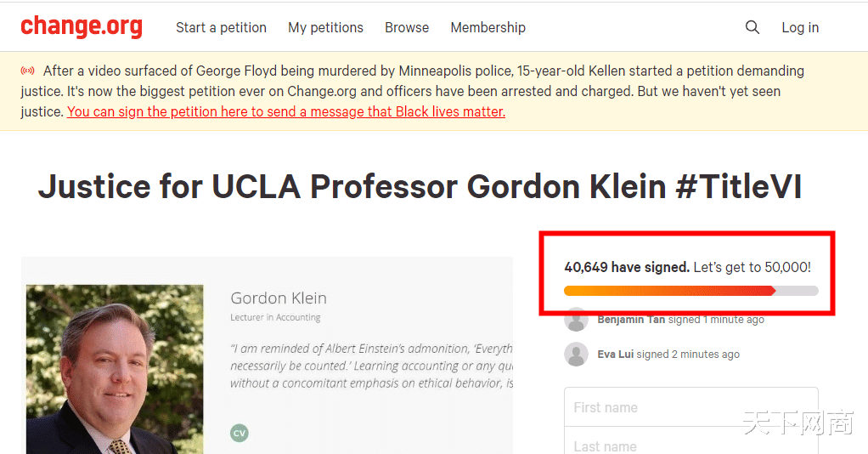Viewport: 868px width, 454px height.
Task: Open the search magnifier icon
Action: tap(752, 27)
